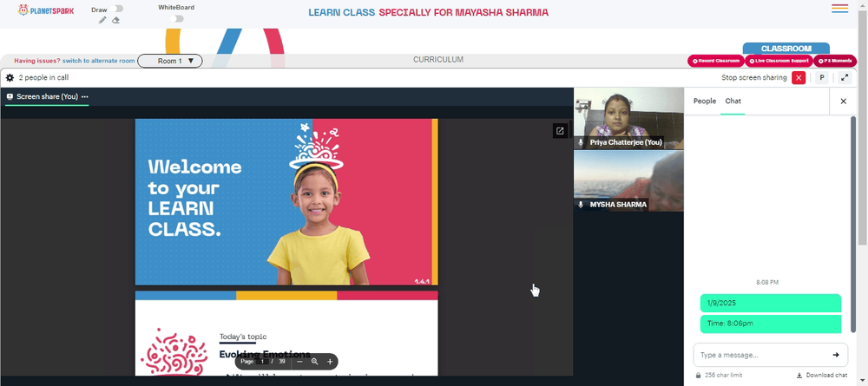868x386 pixels.
Task: Click Download chat link
Action: [821, 375]
